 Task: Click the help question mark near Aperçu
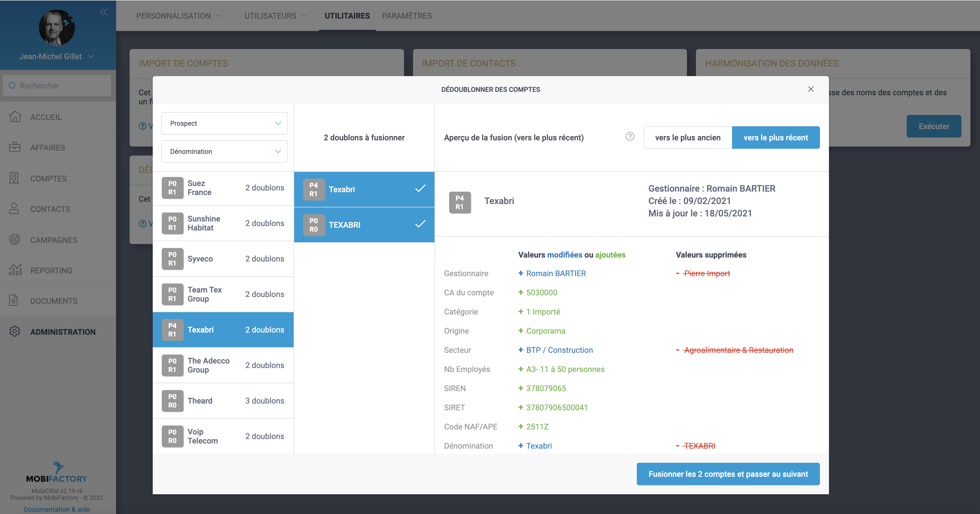[x=630, y=137]
